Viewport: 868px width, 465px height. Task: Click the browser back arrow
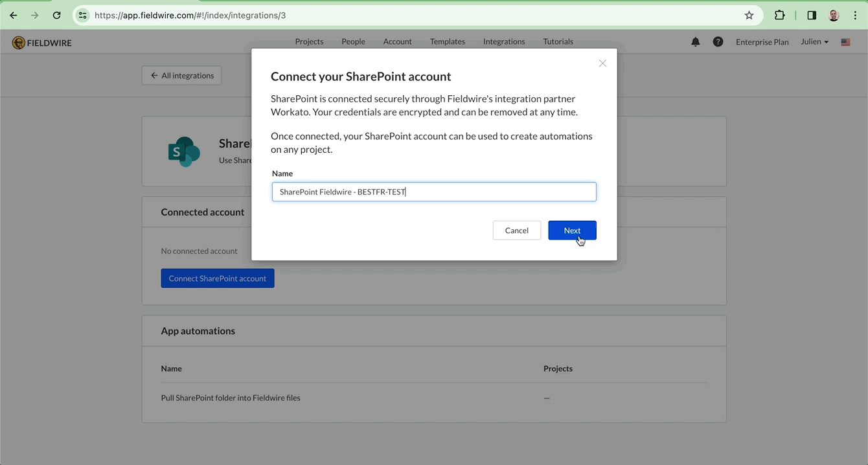pyautogui.click(x=13, y=15)
